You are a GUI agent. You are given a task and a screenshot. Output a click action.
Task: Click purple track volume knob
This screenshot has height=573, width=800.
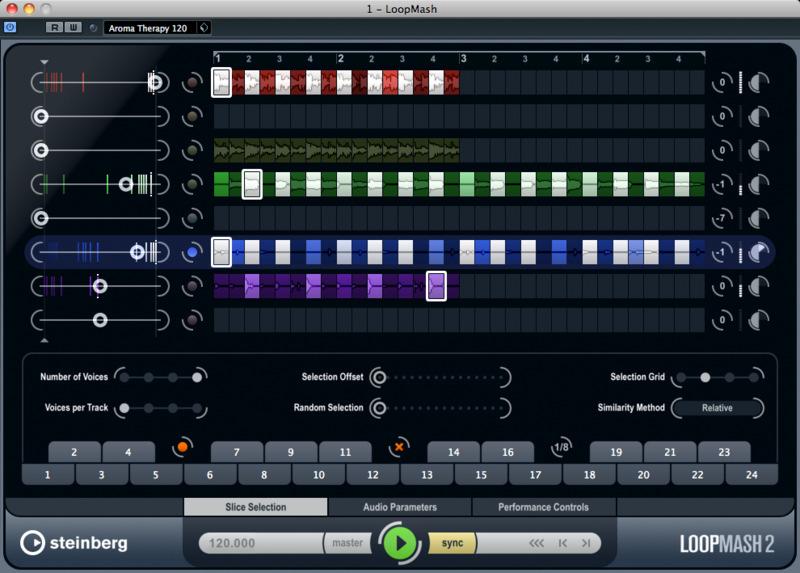[x=759, y=286]
